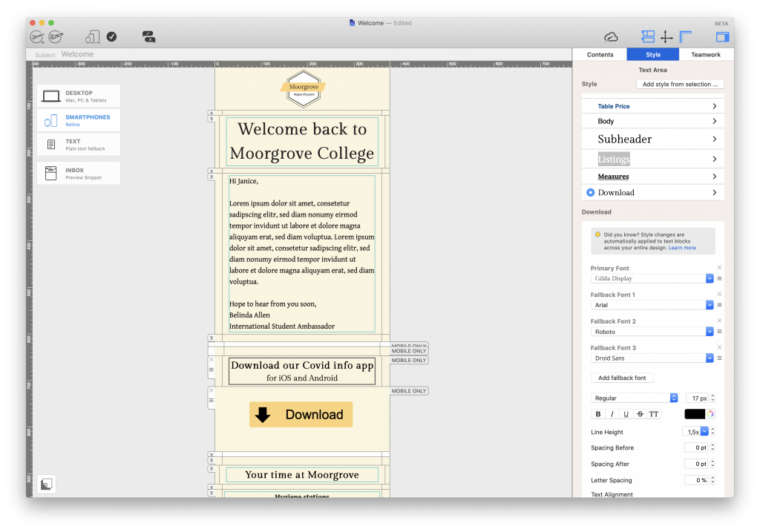Click the background layer icon at bottom left
Image resolution: width=760 pixels, height=532 pixels.
tap(47, 484)
